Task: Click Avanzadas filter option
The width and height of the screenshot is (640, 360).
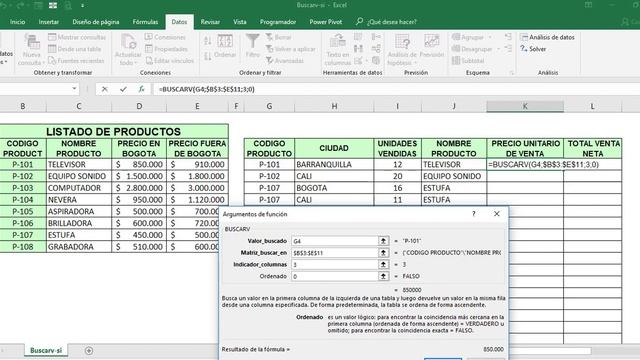Action: pyautogui.click(x=285, y=61)
